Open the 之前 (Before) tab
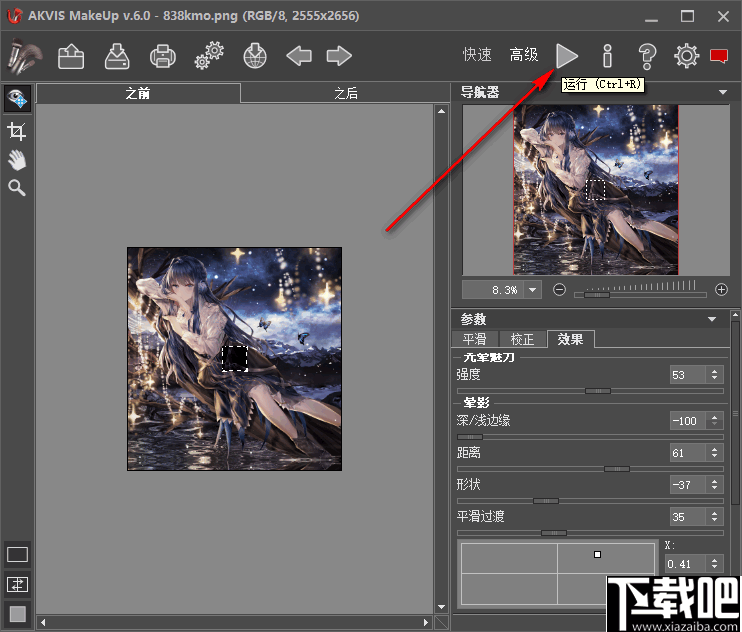 (138, 93)
